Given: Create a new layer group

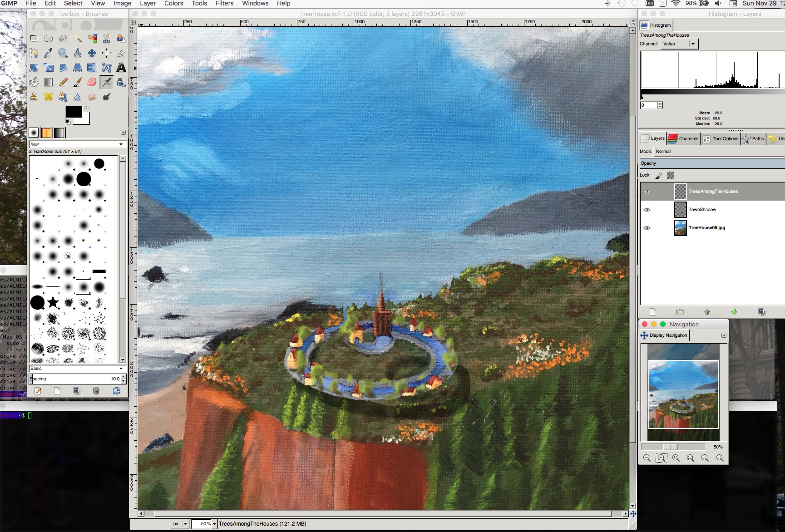Looking at the screenshot, I should click(x=680, y=312).
